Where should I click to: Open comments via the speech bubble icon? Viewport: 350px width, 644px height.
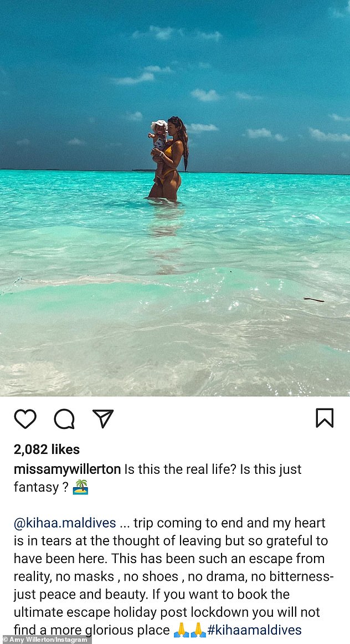[64, 418]
